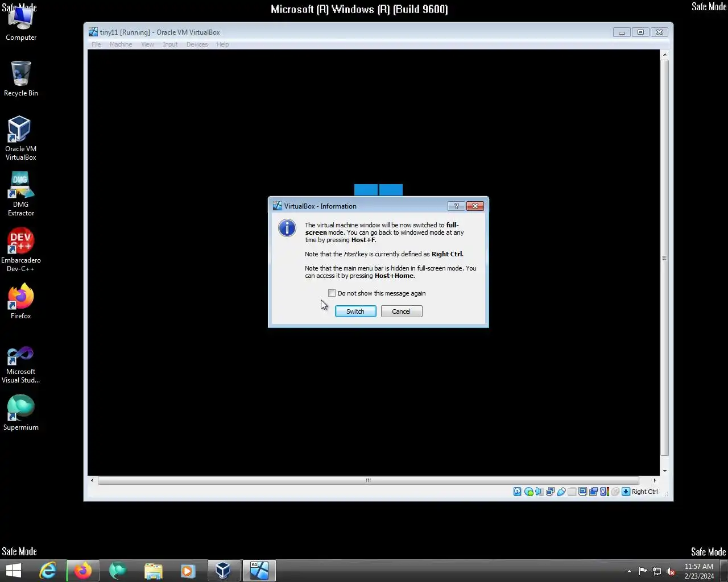Click the Right Ctrl host key label
Viewport: 728px width, 582px height.
point(645,492)
